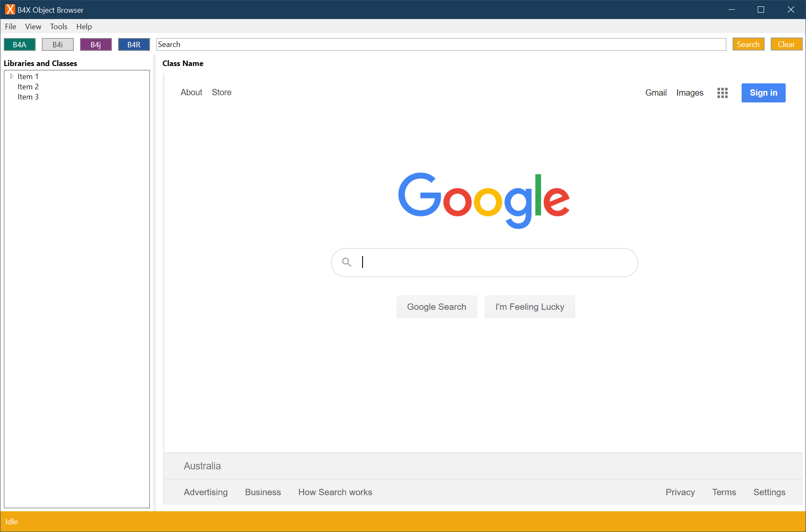Click the Class Name heading
The image size is (806, 532).
183,63
